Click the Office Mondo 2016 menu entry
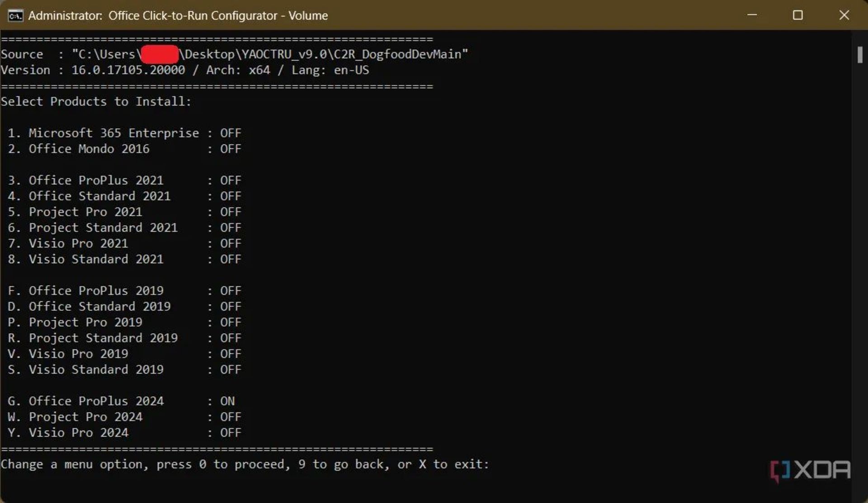 pos(89,149)
